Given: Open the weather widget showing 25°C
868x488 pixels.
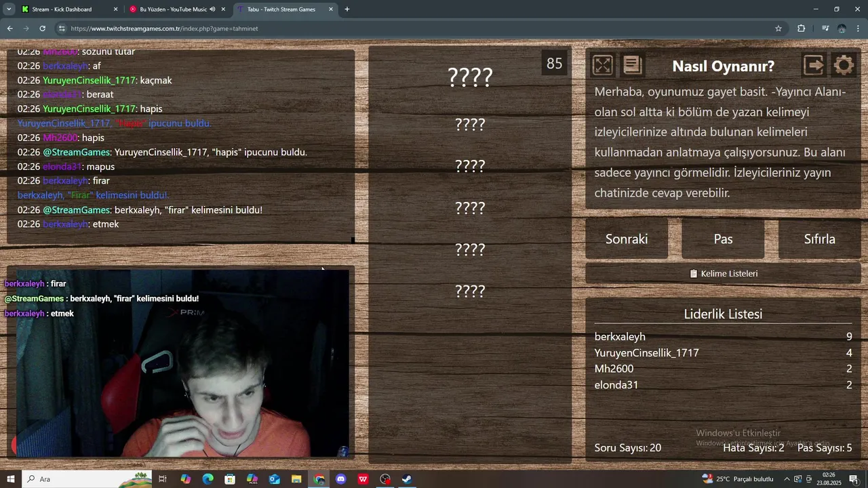Looking at the screenshot, I should (738, 479).
